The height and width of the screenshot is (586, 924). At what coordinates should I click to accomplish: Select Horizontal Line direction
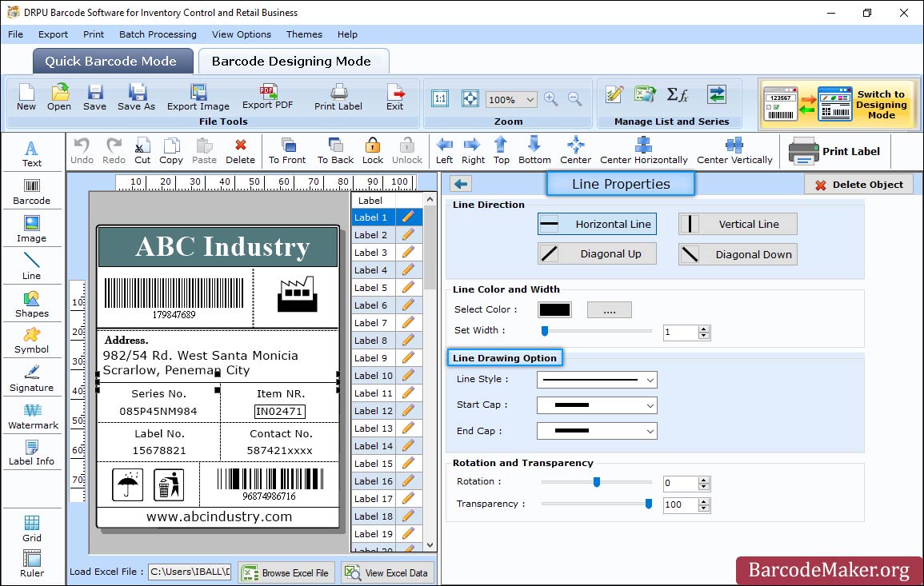[x=597, y=224]
